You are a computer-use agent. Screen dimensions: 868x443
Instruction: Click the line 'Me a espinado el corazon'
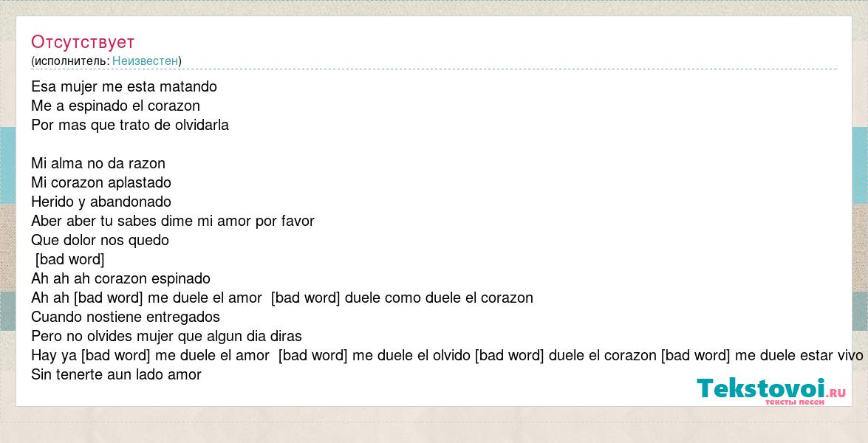116,106
